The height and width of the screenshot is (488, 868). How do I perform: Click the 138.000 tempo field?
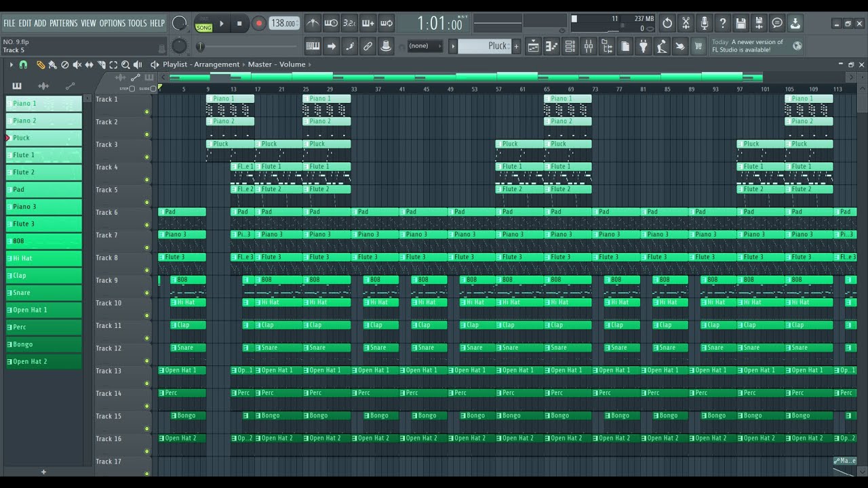point(284,23)
